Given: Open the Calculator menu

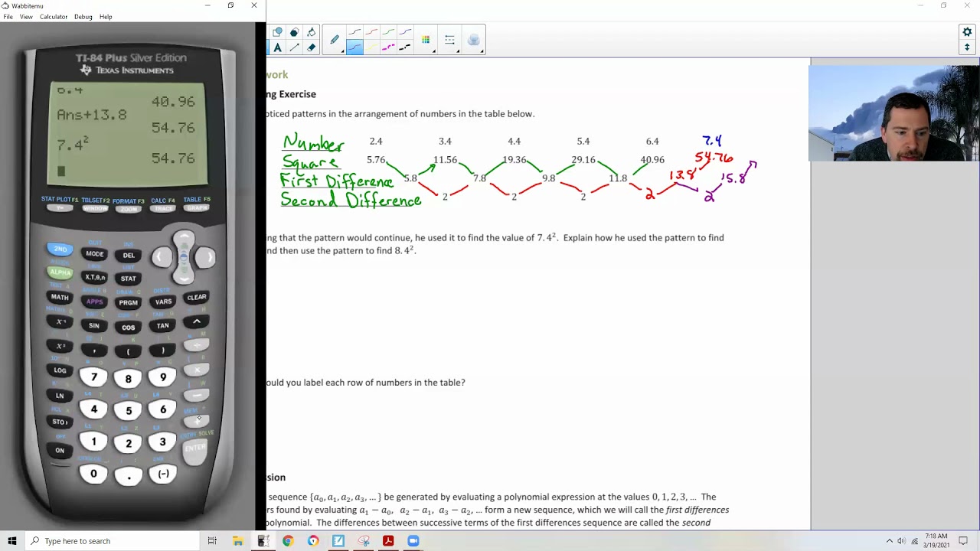Looking at the screenshot, I should pyautogui.click(x=54, y=17).
